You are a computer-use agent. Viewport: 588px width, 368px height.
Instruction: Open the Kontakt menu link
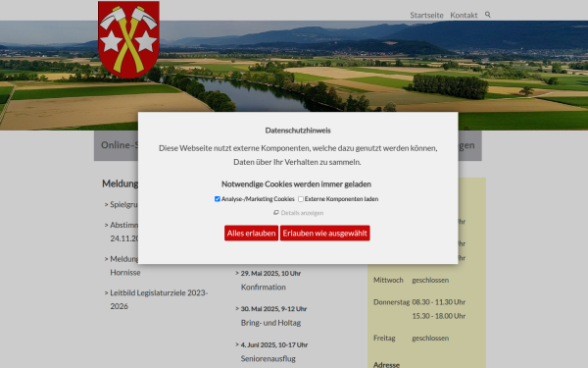click(464, 16)
